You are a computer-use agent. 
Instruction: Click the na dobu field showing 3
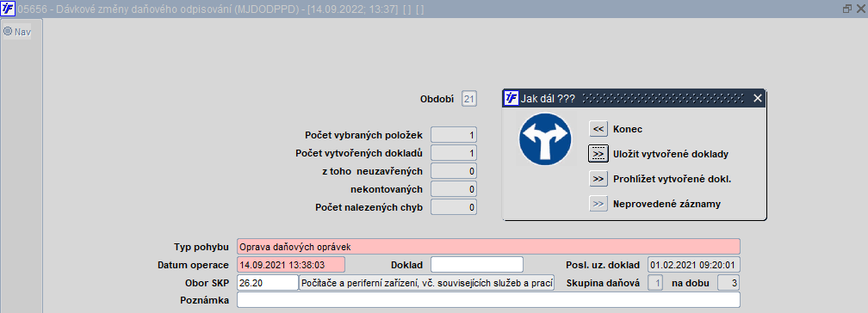tap(729, 283)
